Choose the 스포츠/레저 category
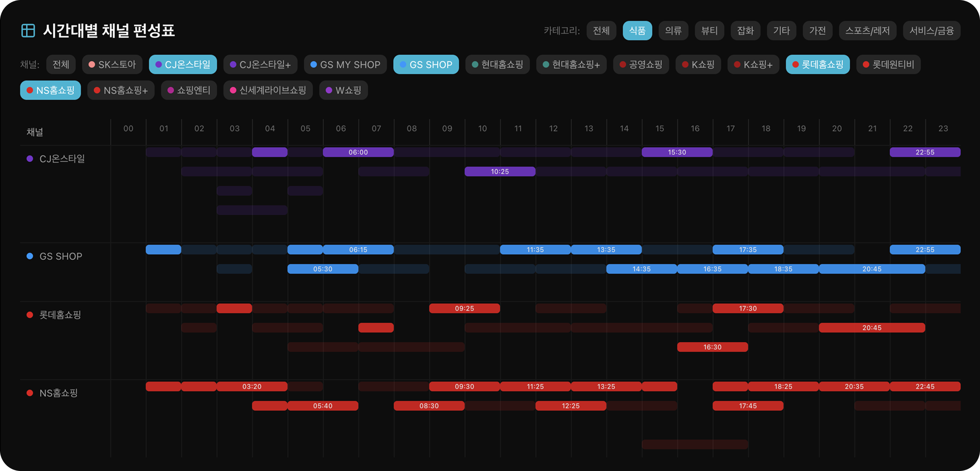The width and height of the screenshot is (980, 471). coord(867,31)
